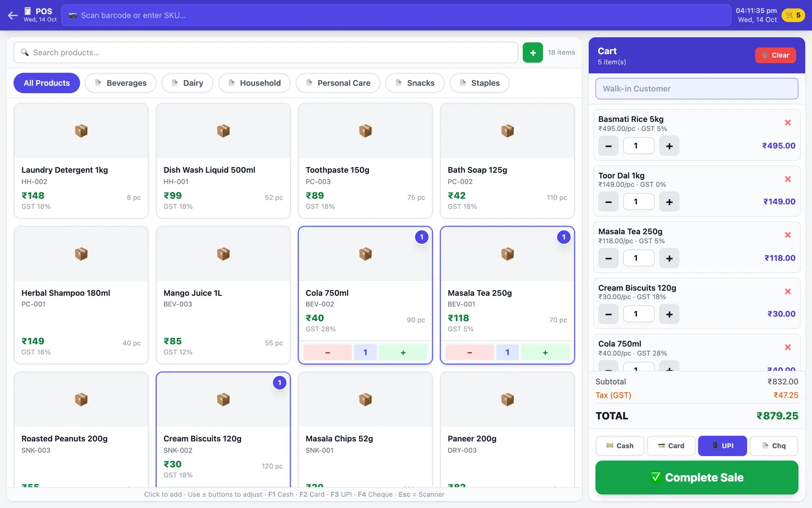812x508 pixels.
Task: Increase Toor Dal 1kg quantity in cart
Action: pyautogui.click(x=669, y=202)
